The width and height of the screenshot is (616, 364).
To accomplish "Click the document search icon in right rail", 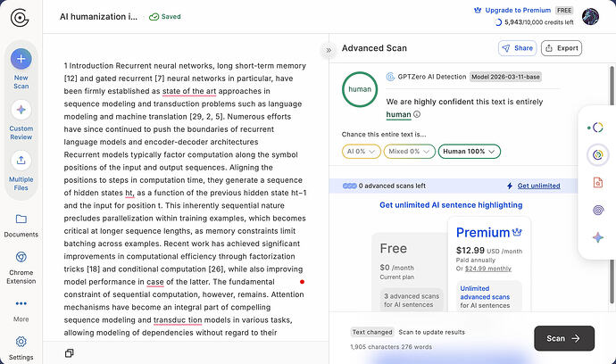I will coord(597,182).
